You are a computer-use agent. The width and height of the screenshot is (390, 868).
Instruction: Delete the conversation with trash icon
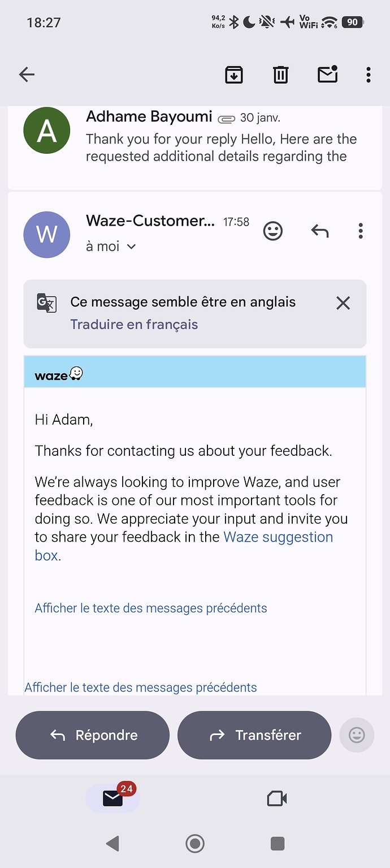(x=281, y=74)
